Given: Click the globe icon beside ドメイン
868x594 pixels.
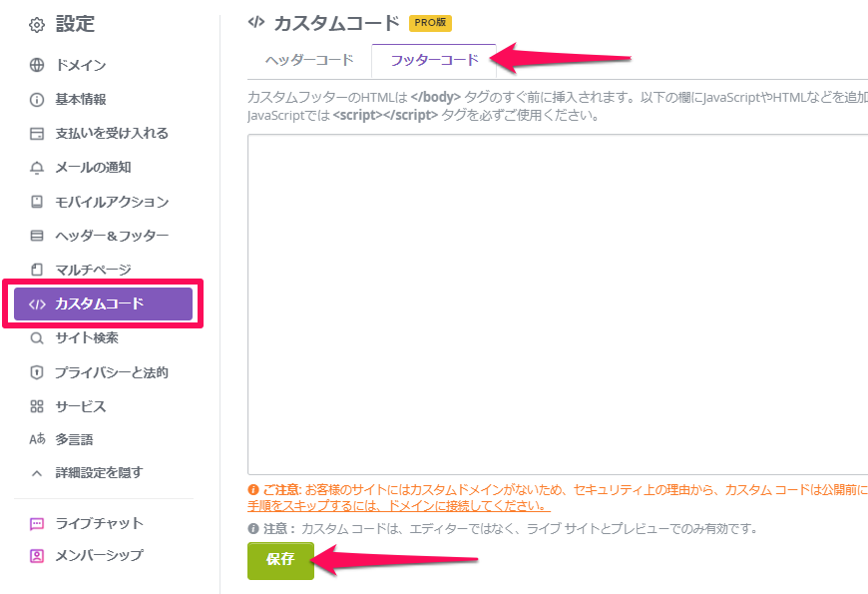Looking at the screenshot, I should [37, 65].
